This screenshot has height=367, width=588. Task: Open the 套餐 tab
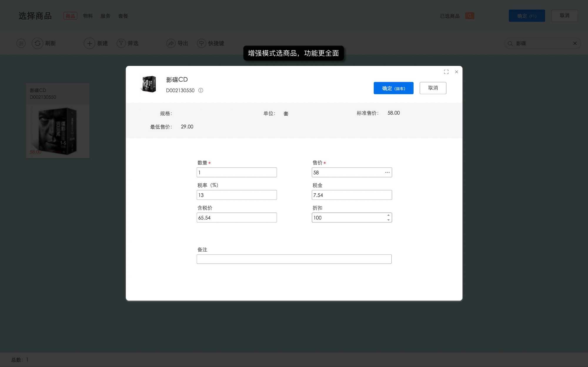tap(123, 16)
